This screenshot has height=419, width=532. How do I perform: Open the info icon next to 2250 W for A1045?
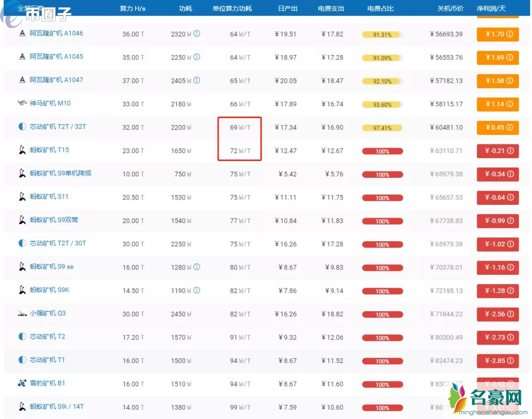(x=197, y=57)
